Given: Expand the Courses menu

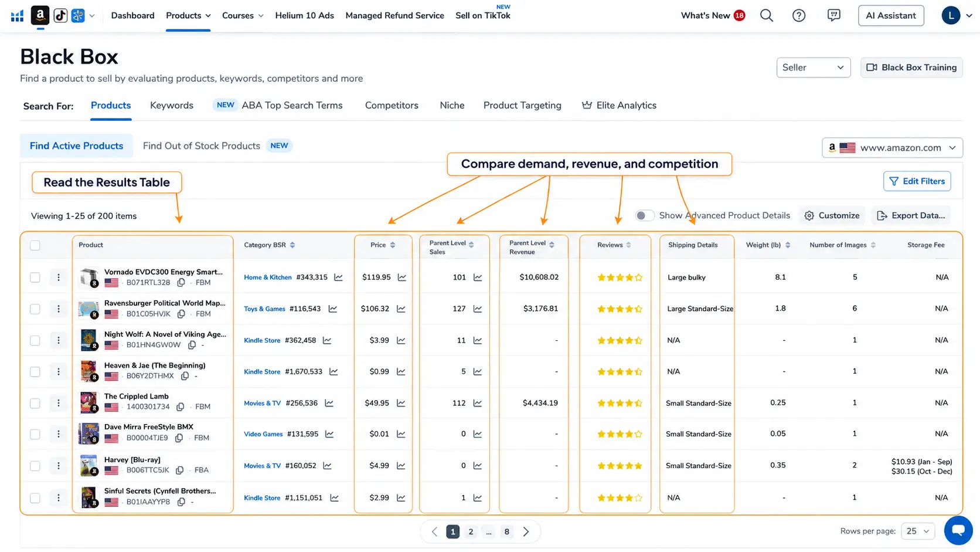Looking at the screenshot, I should (x=243, y=16).
